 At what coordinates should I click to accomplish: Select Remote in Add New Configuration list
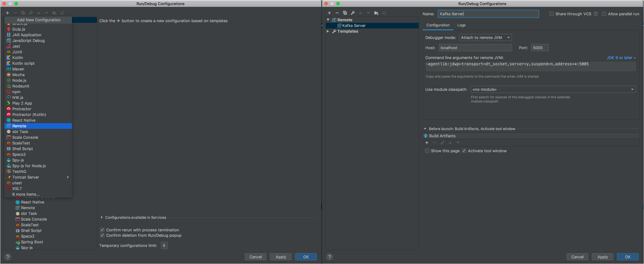(19, 126)
